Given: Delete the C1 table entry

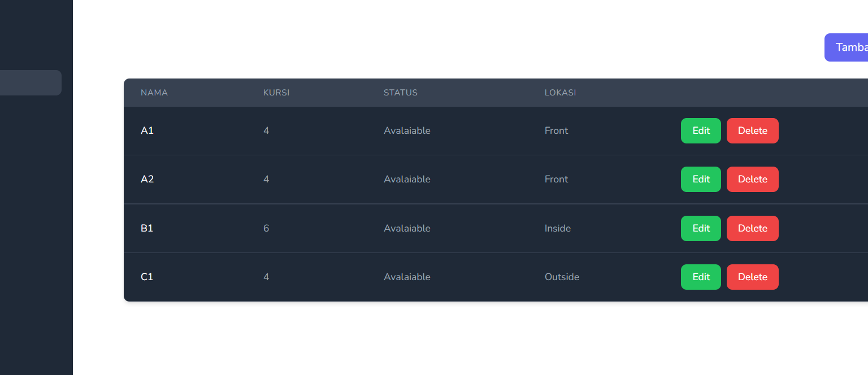Looking at the screenshot, I should click(x=752, y=277).
